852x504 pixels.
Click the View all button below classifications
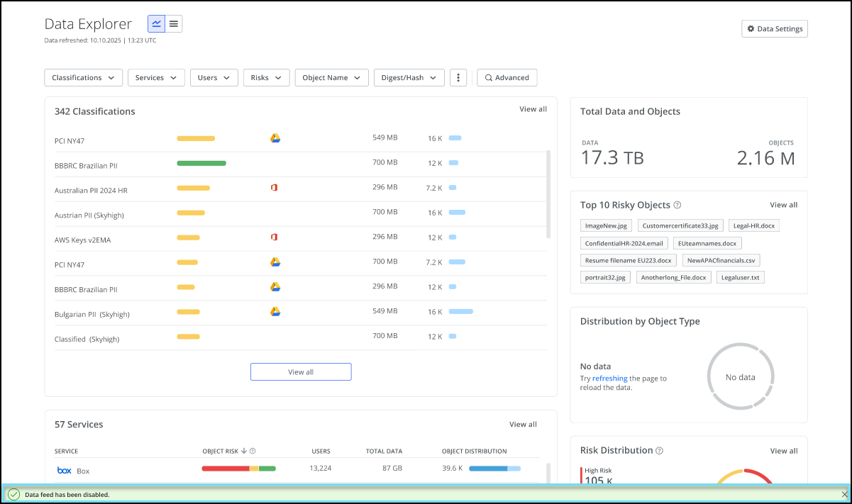301,372
